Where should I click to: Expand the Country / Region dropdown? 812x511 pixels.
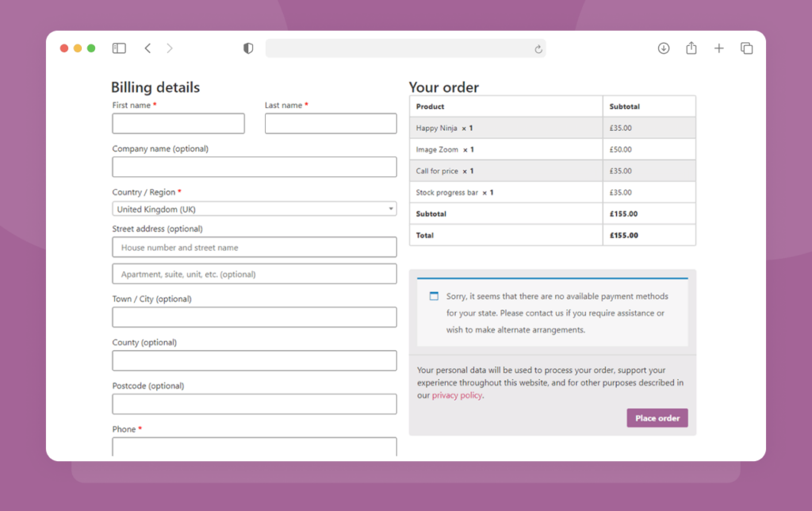(254, 209)
